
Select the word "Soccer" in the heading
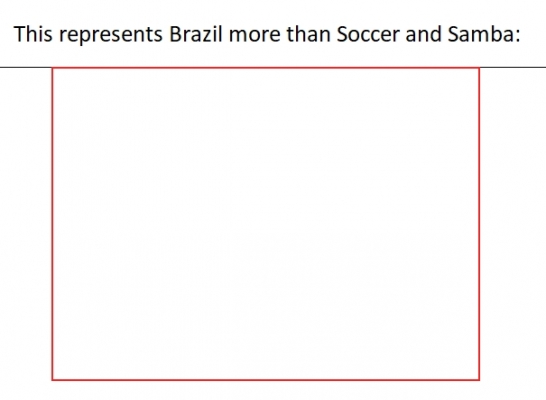368,34
